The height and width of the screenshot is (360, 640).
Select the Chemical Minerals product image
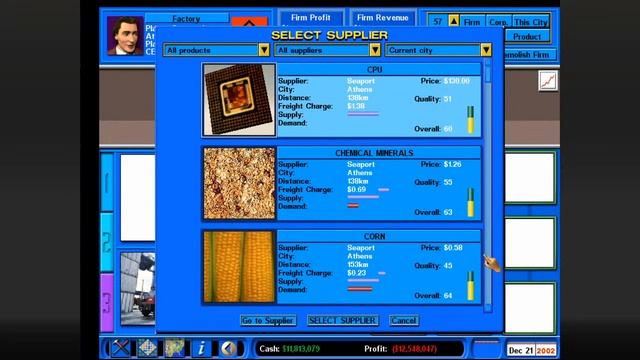(x=240, y=183)
